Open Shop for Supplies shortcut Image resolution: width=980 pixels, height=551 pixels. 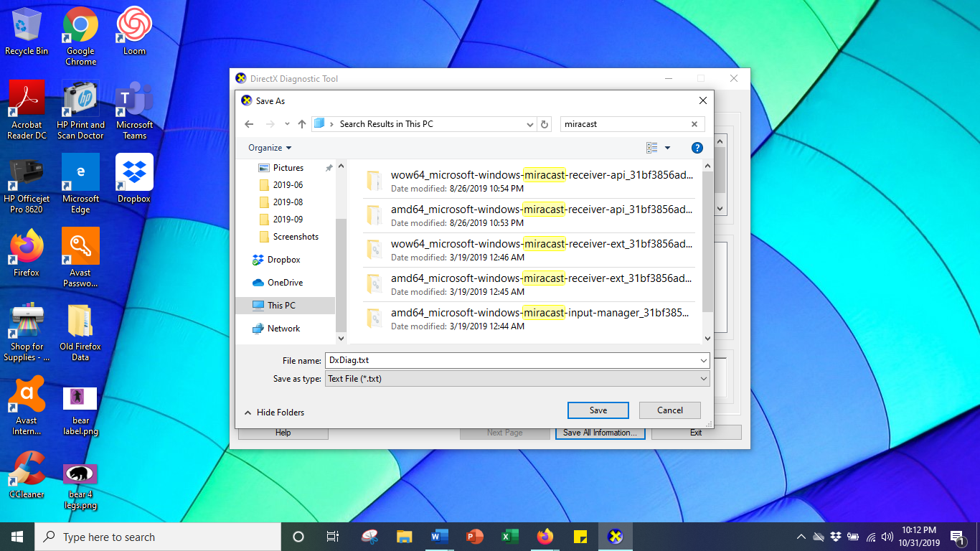(x=27, y=331)
